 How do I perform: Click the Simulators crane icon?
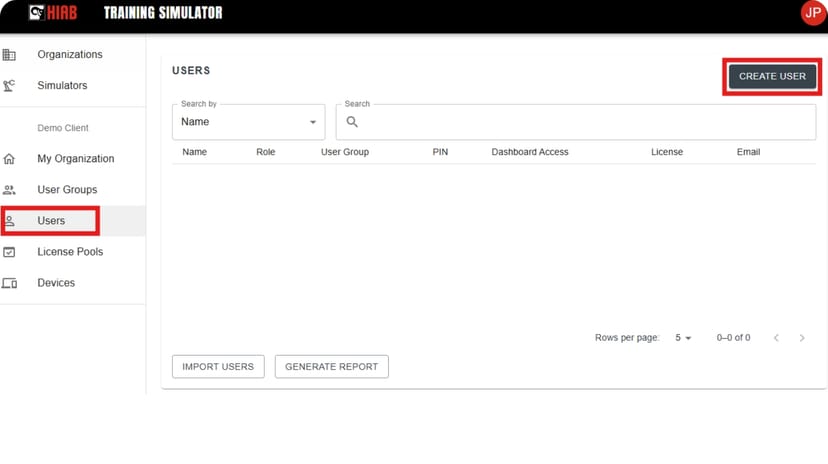(9, 86)
